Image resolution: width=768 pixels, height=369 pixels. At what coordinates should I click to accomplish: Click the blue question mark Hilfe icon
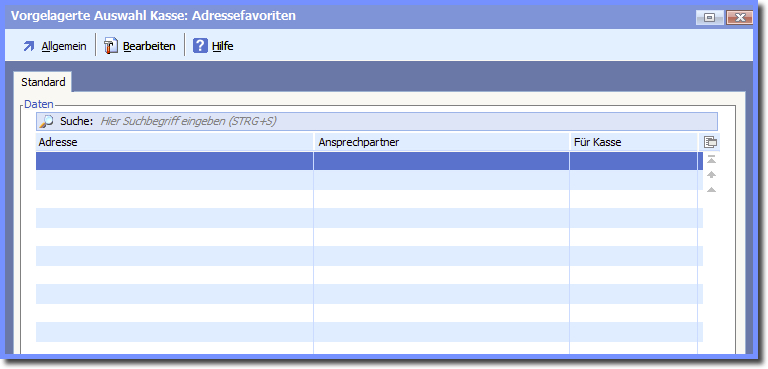(x=200, y=47)
